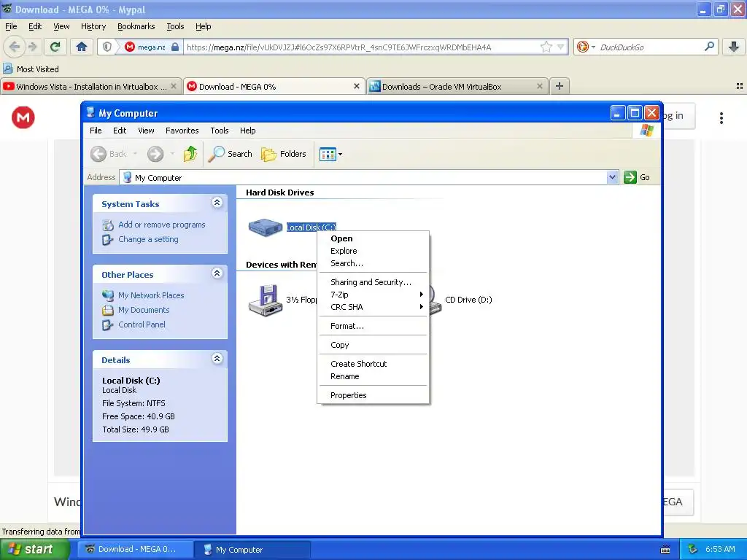
Task: Click the browser forward arrow
Action: point(32,47)
